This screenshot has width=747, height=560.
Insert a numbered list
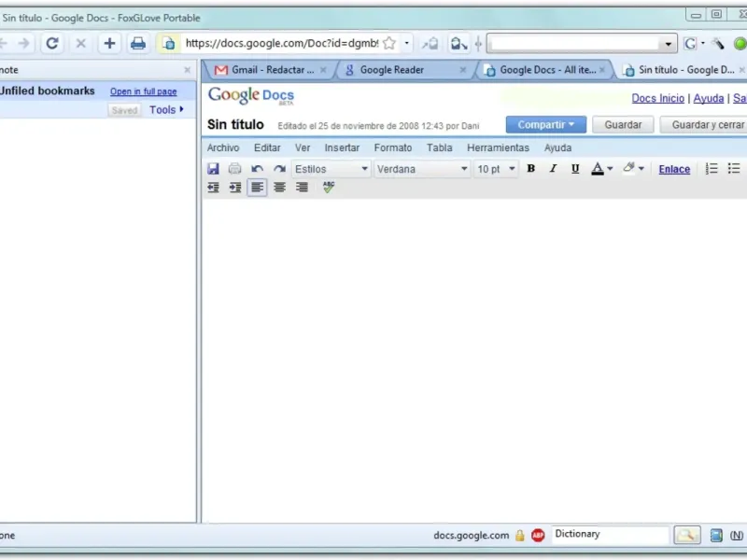pos(712,169)
